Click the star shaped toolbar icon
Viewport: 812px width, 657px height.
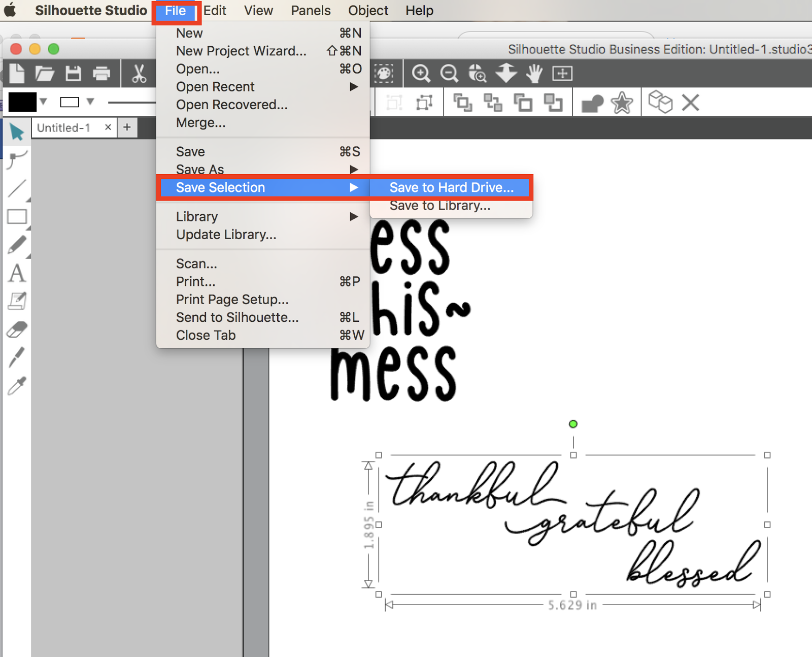tap(622, 103)
